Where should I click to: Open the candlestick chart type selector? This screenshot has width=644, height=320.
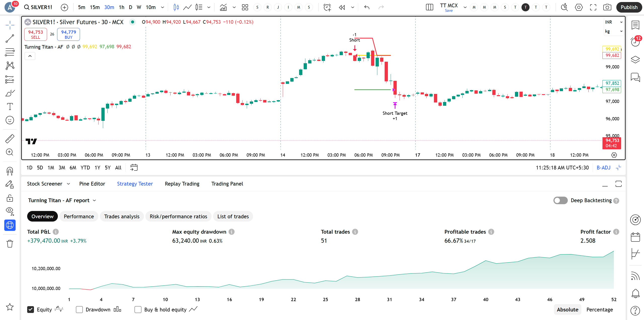176,7
